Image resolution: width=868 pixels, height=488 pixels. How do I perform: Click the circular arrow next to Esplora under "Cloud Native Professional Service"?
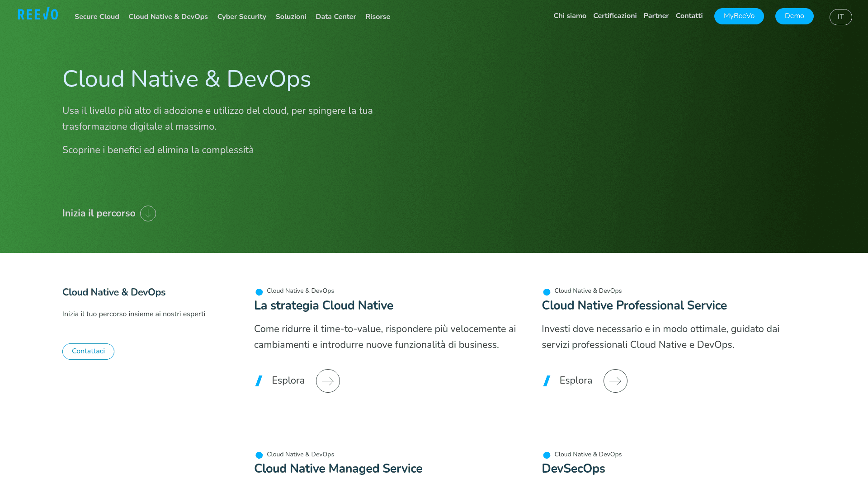615,381
